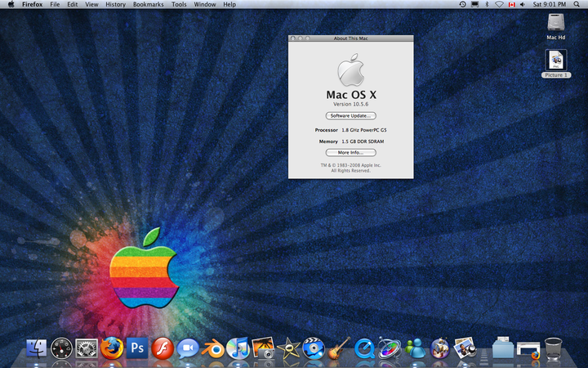Launch iPhoto from the Dock
Viewport: 588px width, 368px height.
pyautogui.click(x=263, y=348)
